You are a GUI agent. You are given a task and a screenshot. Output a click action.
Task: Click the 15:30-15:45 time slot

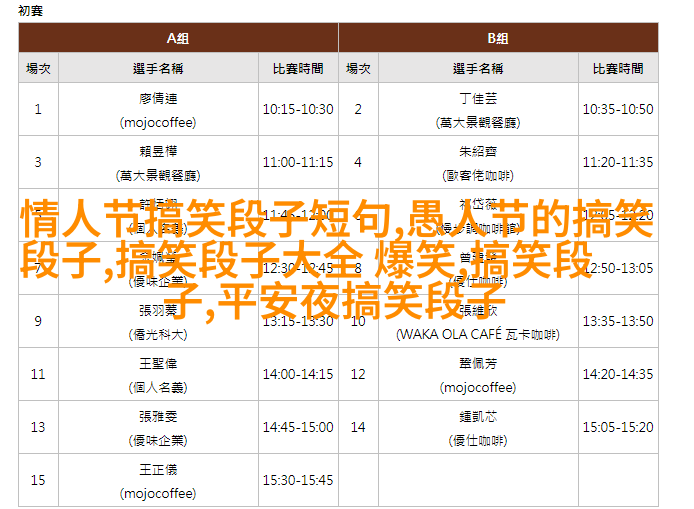click(298, 480)
